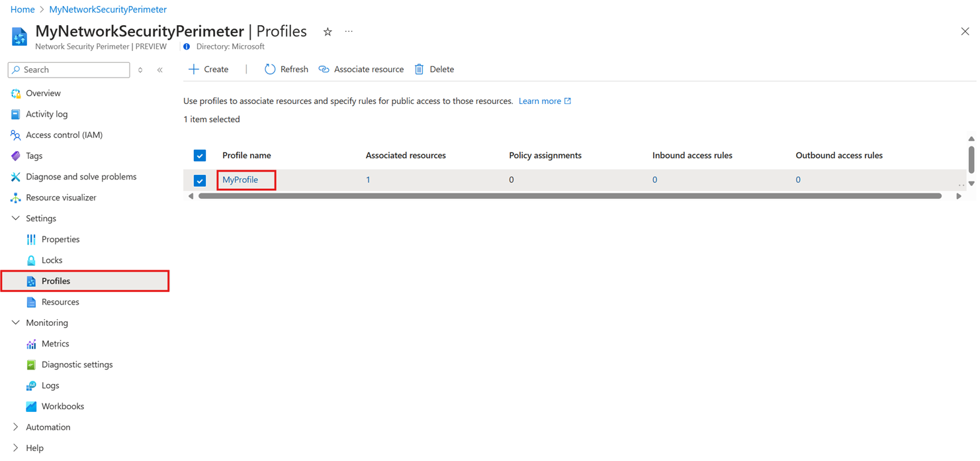Open the more options ellipsis in header
Viewport: 980px width, 461px height.
[x=349, y=32]
